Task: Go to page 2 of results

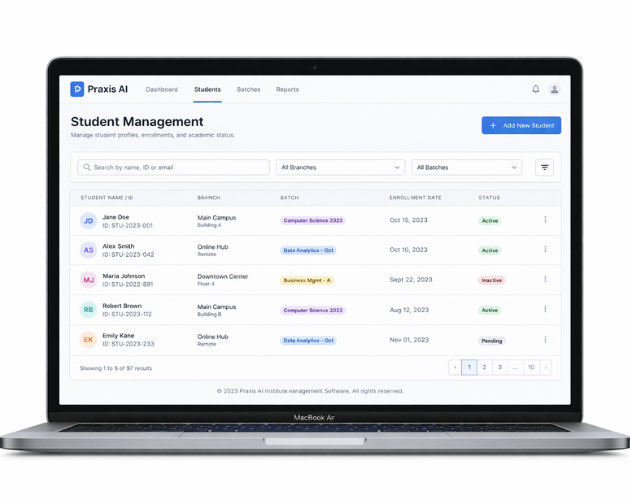Action: click(x=484, y=367)
